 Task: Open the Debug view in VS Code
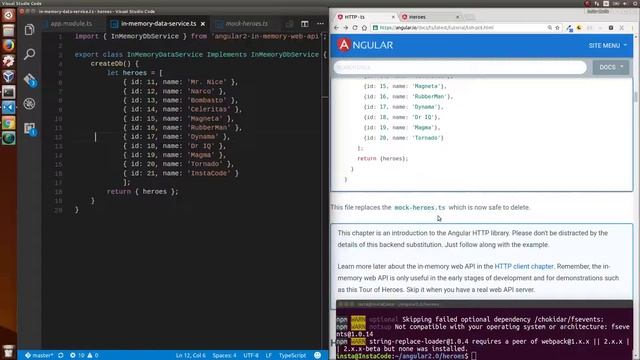(x=29, y=104)
